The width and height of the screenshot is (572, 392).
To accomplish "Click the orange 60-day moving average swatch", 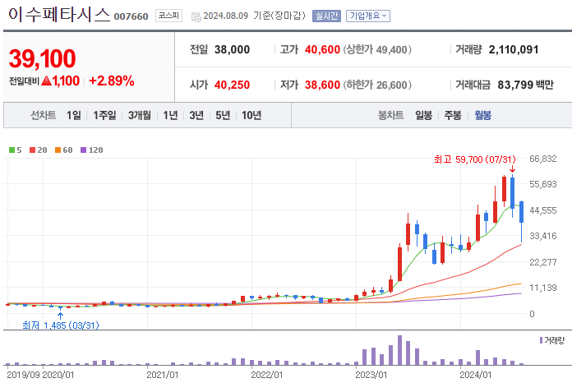I will point(58,150).
